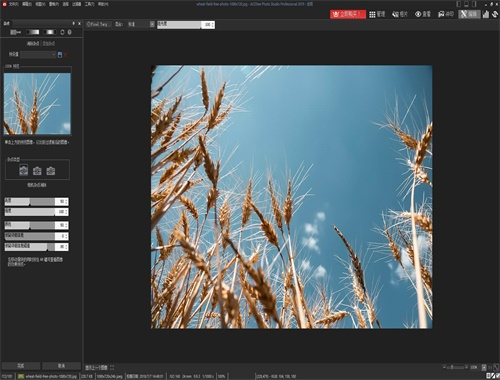Adjust the preserve detail threshold slider
Viewport: 500px width, 380px height.
click(30, 247)
